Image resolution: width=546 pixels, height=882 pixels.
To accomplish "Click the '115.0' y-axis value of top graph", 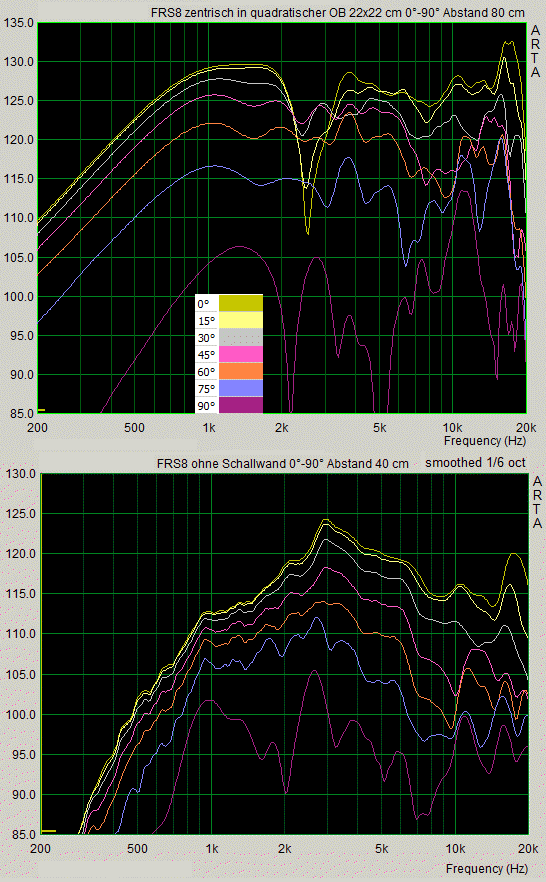I will click(x=19, y=179).
